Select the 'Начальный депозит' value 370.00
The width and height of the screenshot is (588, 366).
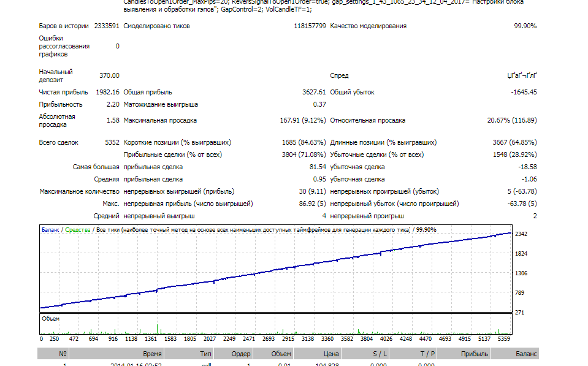109,75
